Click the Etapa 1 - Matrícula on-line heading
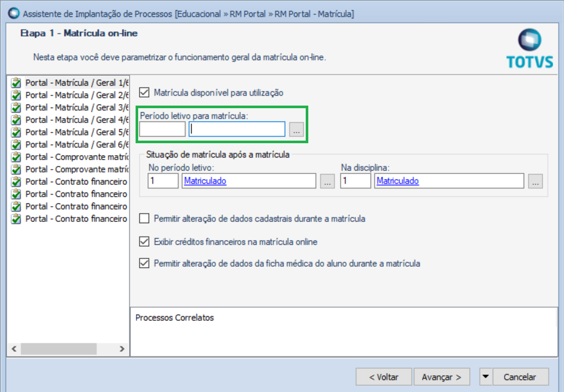Image resolution: width=564 pixels, height=392 pixels. coord(79,33)
